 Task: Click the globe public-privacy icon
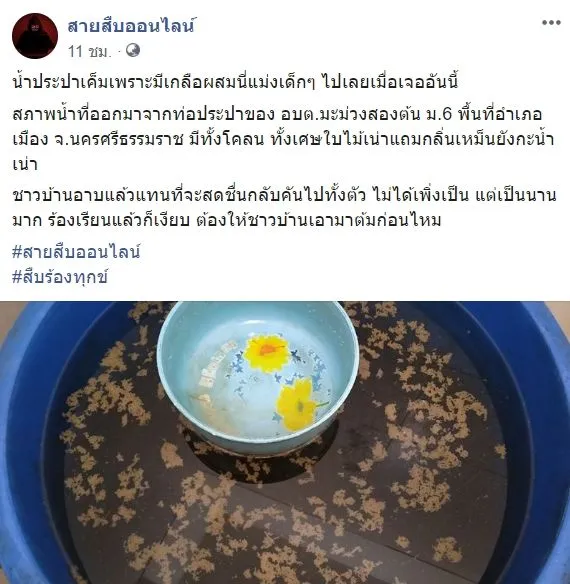pos(133,50)
